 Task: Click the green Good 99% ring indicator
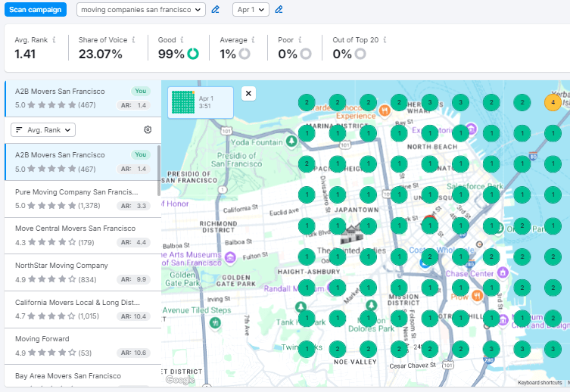pos(193,54)
